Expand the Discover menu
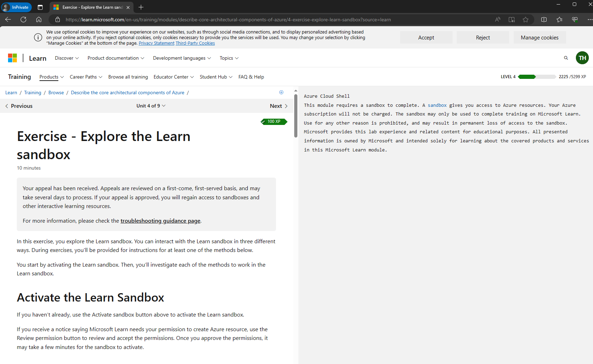This screenshot has height=364, width=593. (x=67, y=58)
